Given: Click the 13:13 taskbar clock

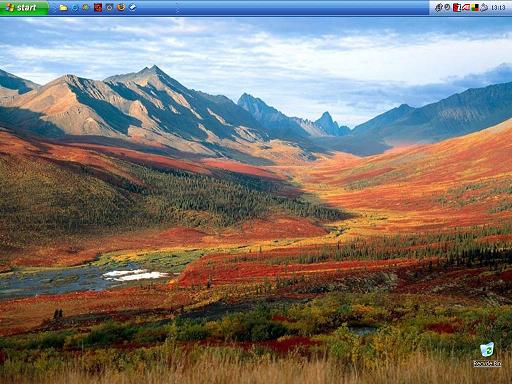Looking at the screenshot, I should pos(498,8).
